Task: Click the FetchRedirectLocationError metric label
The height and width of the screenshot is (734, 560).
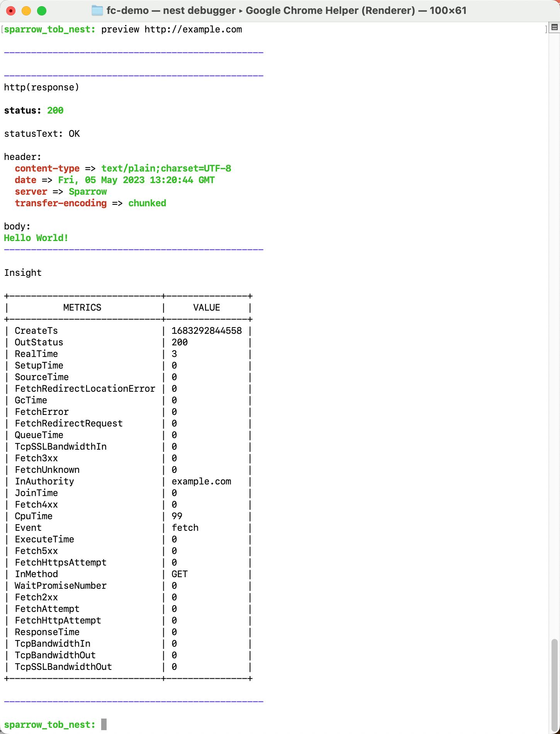Action: (85, 389)
